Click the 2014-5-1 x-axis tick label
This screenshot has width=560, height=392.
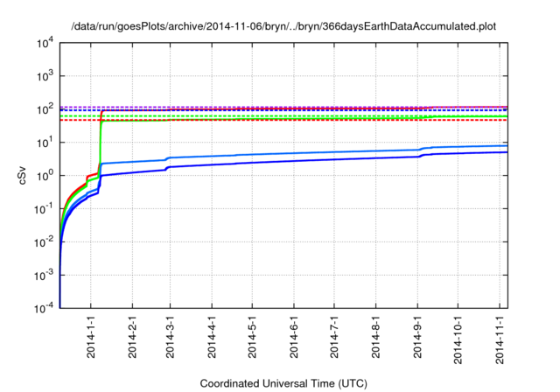253,337
